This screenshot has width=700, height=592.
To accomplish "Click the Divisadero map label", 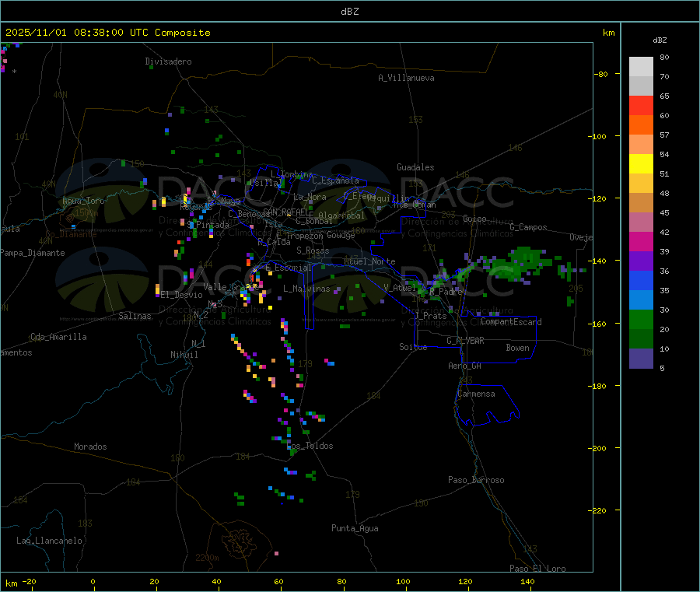I will click(168, 61).
